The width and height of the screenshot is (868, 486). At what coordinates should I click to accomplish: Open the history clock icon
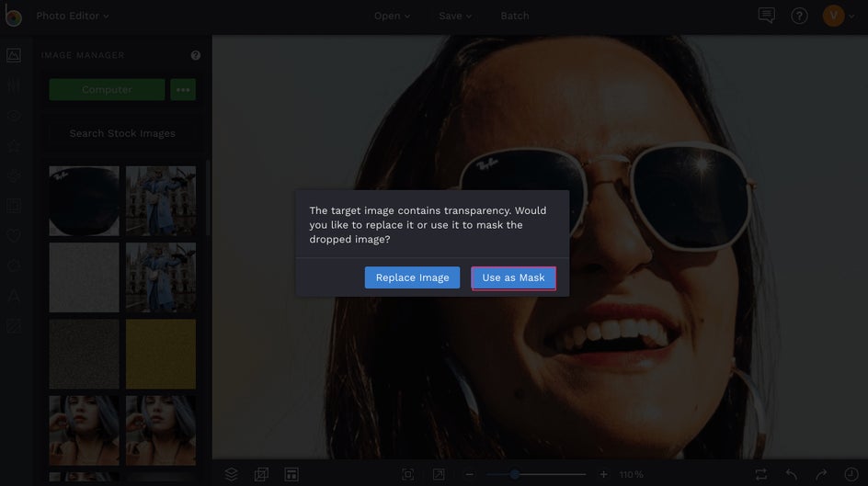tap(851, 474)
